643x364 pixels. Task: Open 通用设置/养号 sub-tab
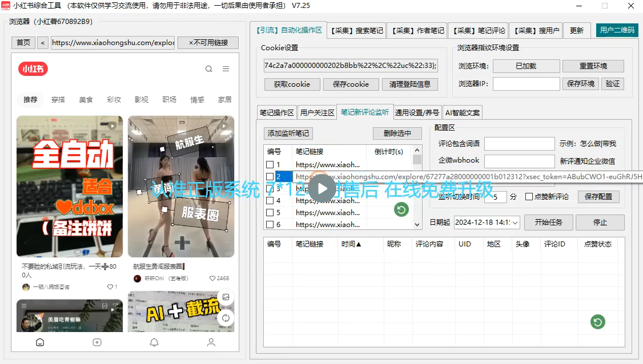click(x=417, y=113)
